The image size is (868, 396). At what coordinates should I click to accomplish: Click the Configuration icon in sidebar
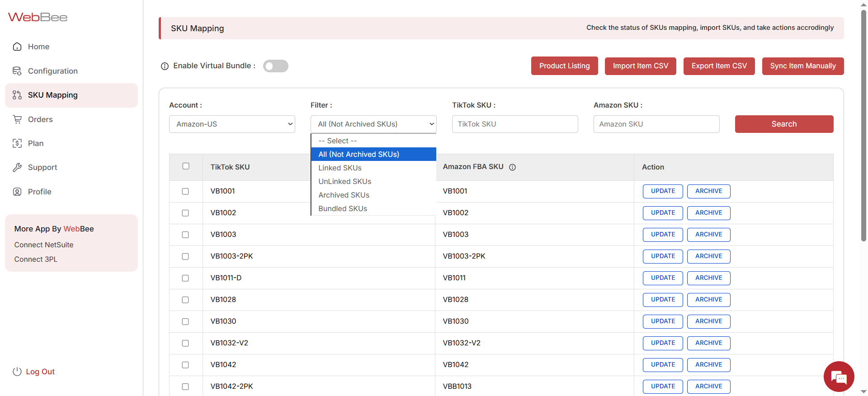click(x=17, y=71)
